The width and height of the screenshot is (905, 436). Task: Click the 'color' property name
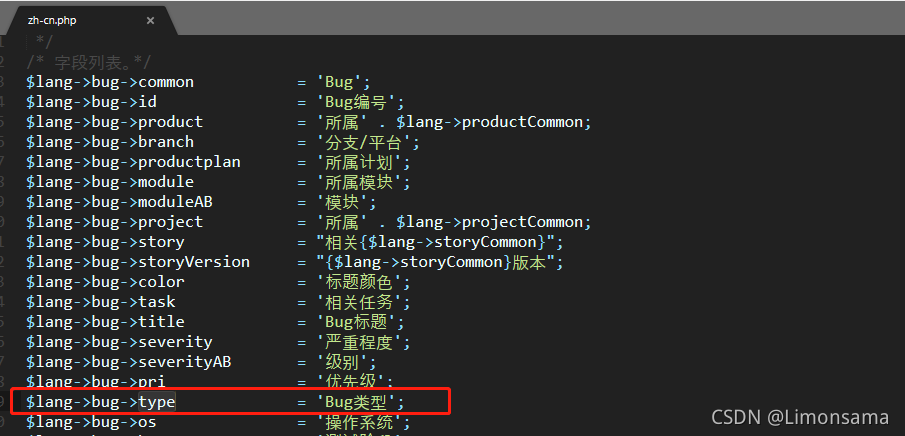[162, 282]
